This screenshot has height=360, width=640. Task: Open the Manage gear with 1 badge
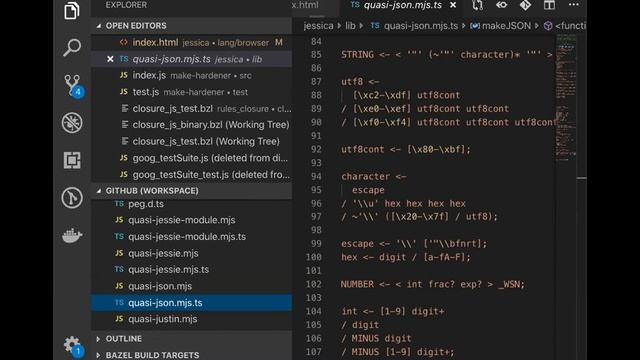[73, 346]
